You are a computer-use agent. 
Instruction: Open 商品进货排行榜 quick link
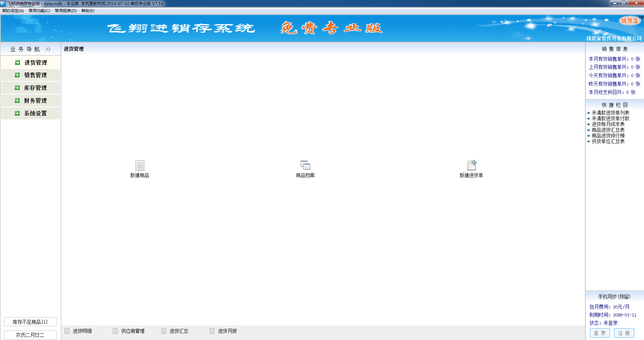coord(608,136)
